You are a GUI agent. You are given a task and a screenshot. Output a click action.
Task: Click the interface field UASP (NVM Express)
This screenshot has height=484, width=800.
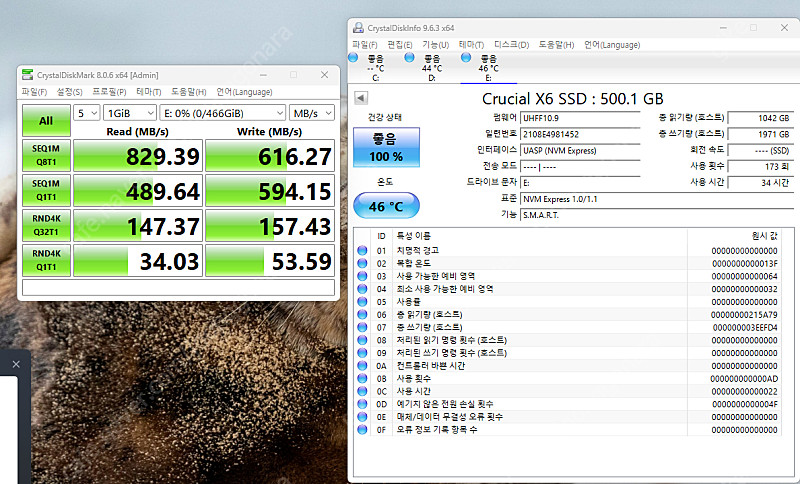[580, 150]
